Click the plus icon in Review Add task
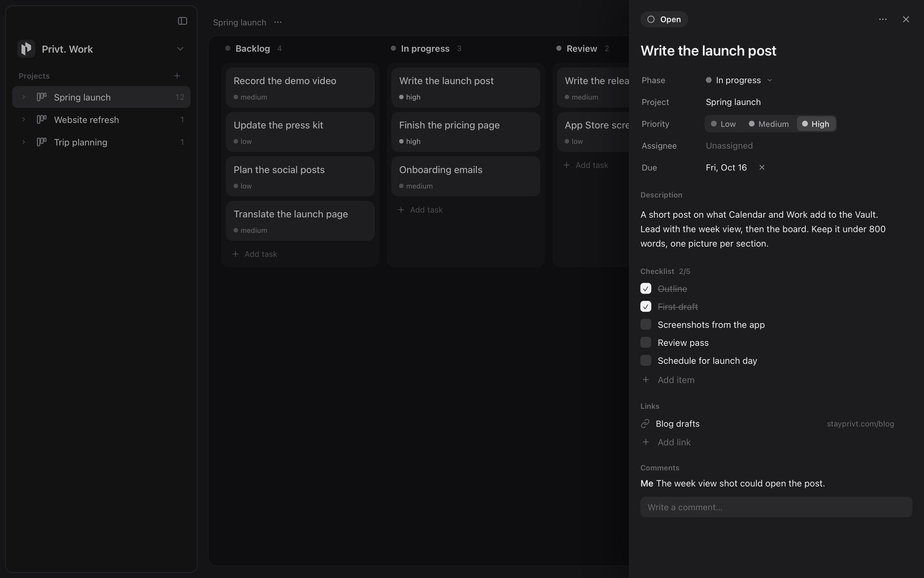 (567, 165)
